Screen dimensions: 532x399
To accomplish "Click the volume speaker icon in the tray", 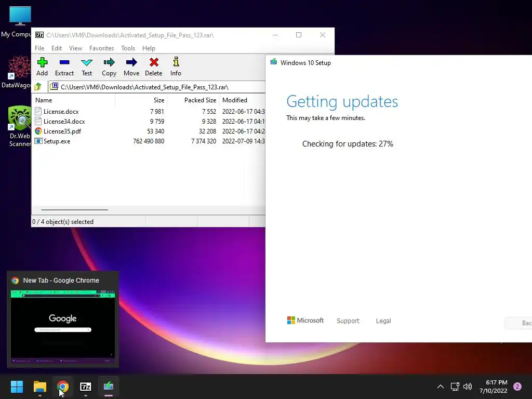I will pos(468,387).
